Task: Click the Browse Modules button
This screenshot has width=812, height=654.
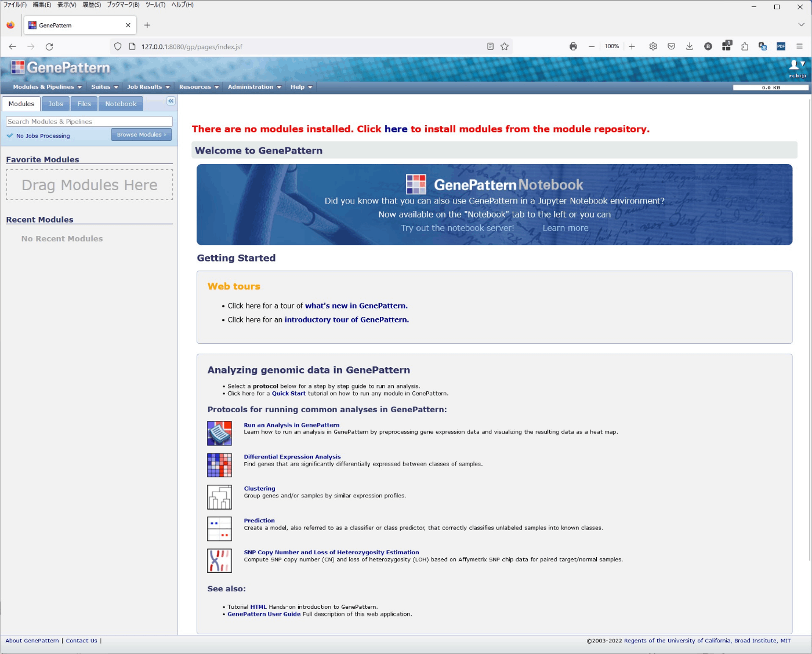Action: [x=142, y=135]
